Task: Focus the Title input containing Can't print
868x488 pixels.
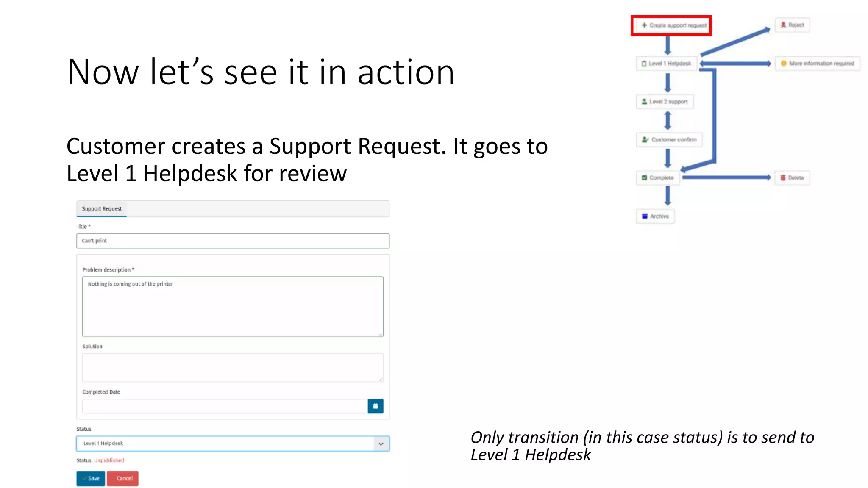Action: [233, 241]
